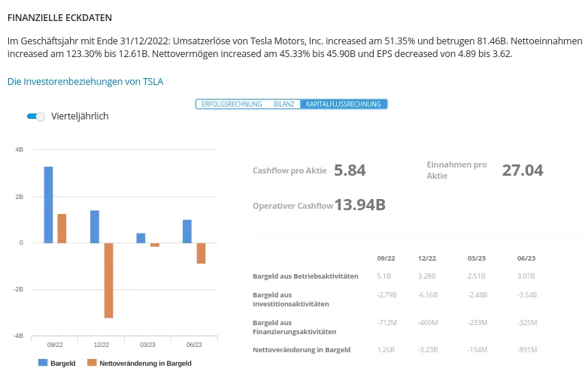Select the orange chart bar for 12/22
Image resolution: width=588 pixels, height=386 pixels.
click(108, 280)
